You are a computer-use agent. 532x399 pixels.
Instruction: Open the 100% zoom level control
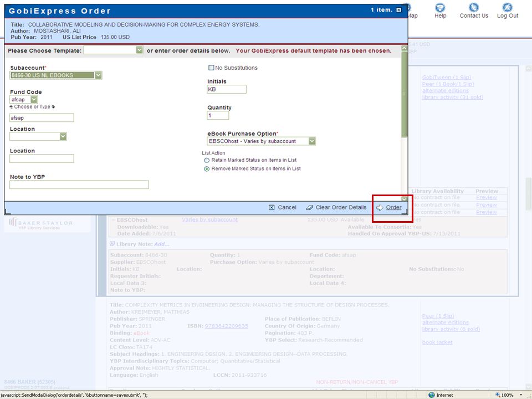pyautogui.click(x=508, y=395)
